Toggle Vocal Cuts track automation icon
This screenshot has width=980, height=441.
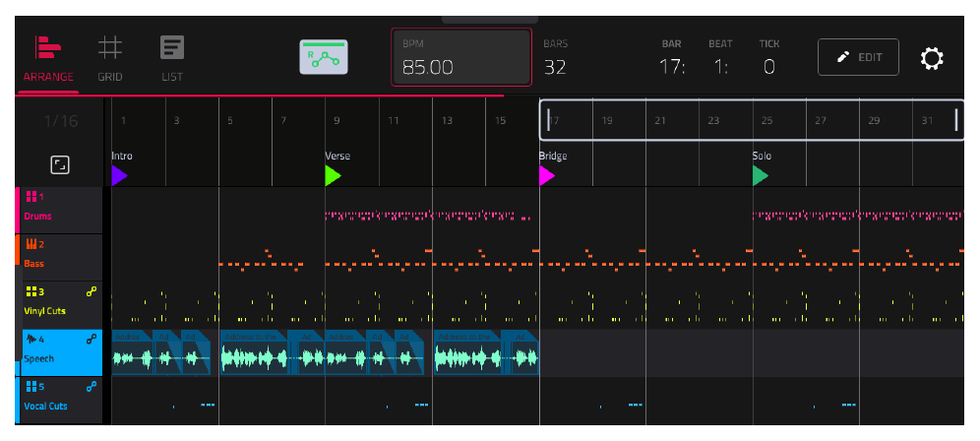point(92,387)
